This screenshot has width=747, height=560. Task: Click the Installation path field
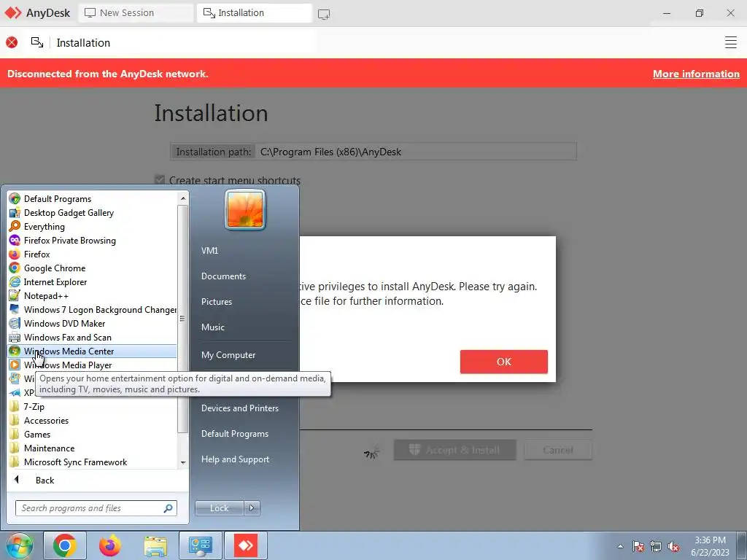point(373,152)
